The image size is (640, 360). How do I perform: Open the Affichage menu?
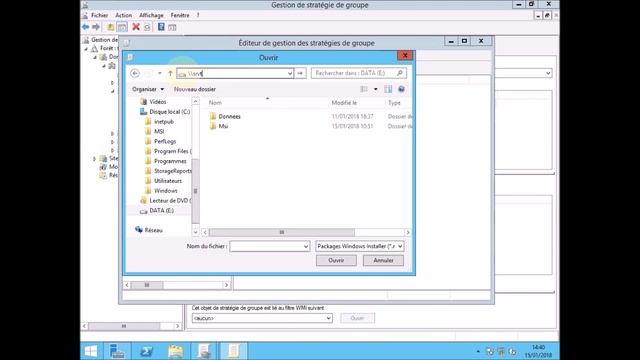151,15
